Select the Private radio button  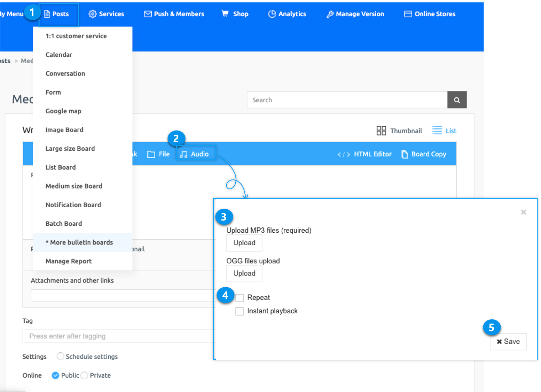pos(84,376)
